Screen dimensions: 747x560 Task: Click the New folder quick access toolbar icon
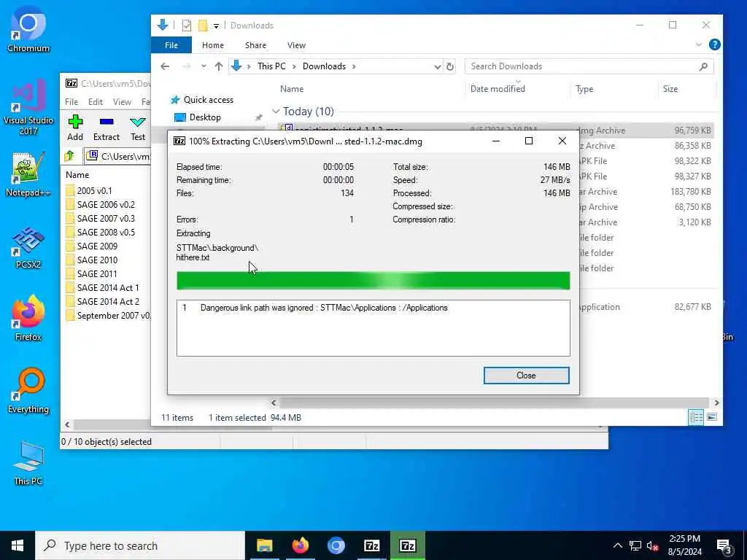point(203,26)
